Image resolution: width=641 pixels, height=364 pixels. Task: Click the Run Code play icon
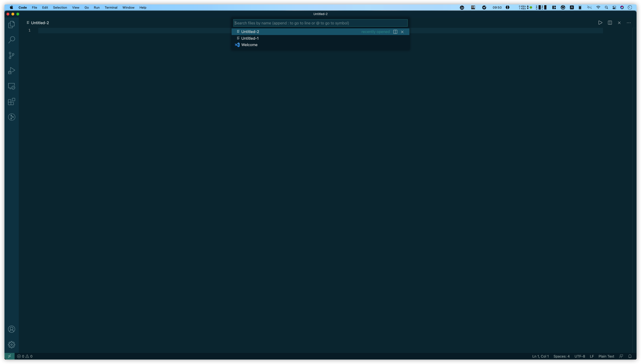600,23
